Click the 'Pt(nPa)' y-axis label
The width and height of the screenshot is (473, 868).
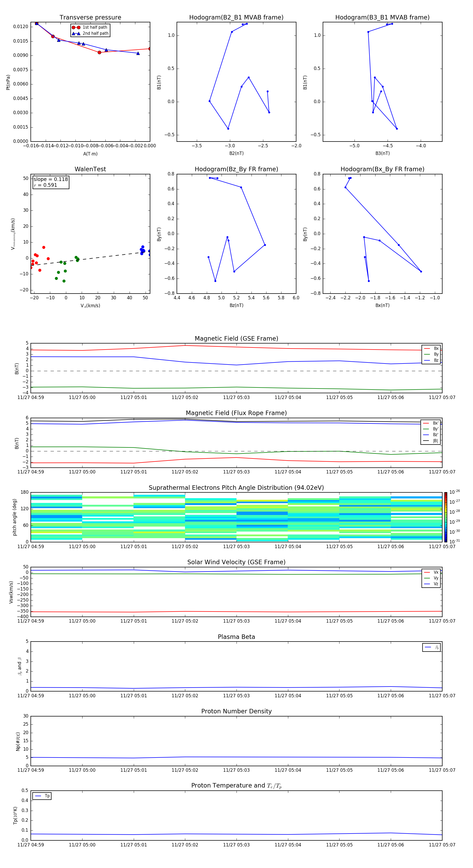[8, 82]
